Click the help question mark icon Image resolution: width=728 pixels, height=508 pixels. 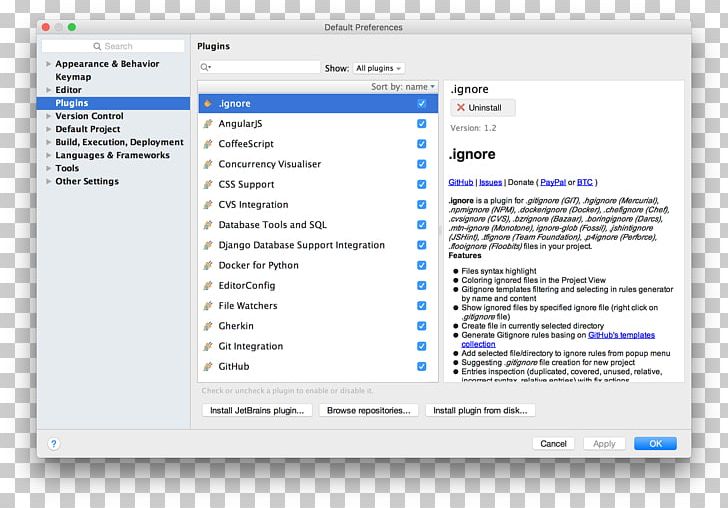tap(54, 444)
